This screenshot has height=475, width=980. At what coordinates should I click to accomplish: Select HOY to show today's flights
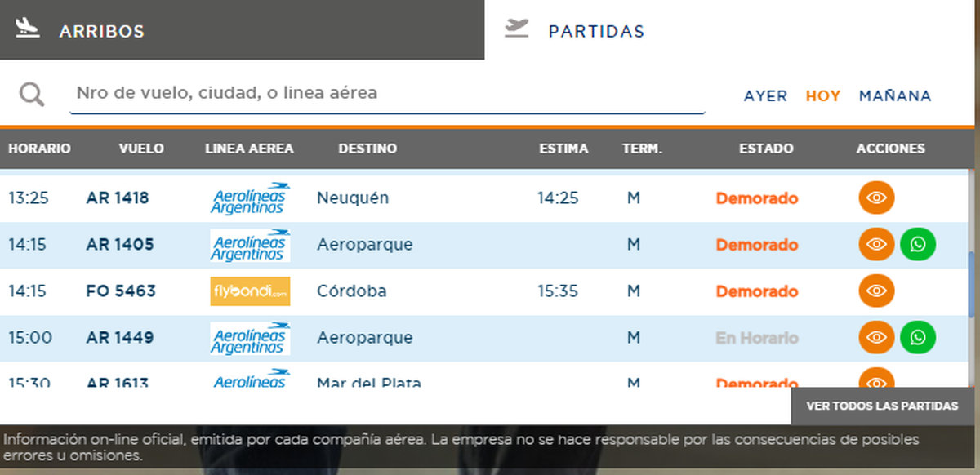[822, 96]
